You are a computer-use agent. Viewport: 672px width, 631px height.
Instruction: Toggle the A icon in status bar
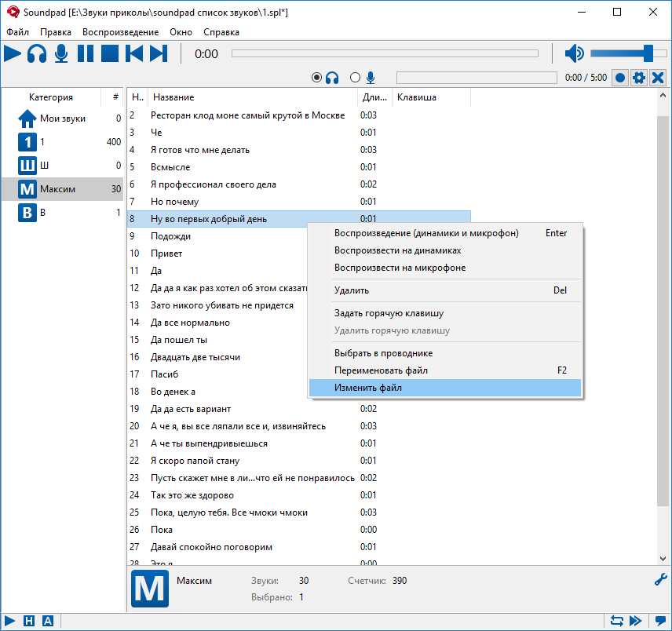click(48, 621)
